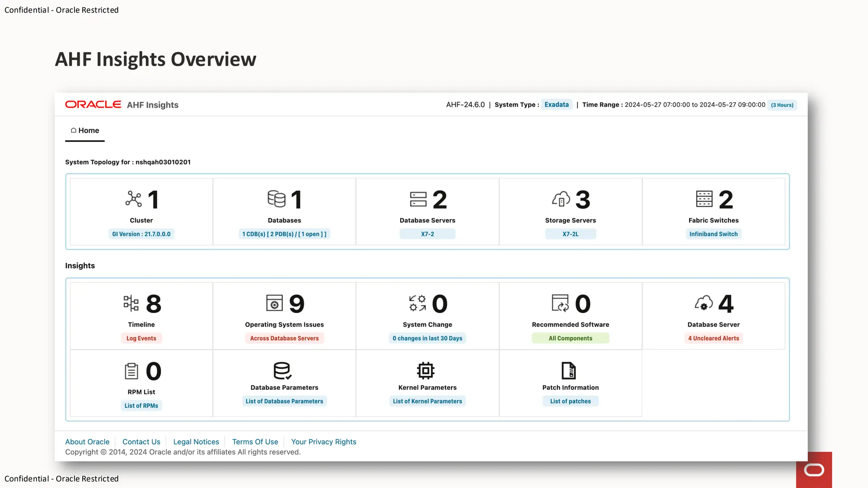Viewport: 868px width, 488px height.
Task: Click the Storage Servers count 3
Action: (x=583, y=200)
